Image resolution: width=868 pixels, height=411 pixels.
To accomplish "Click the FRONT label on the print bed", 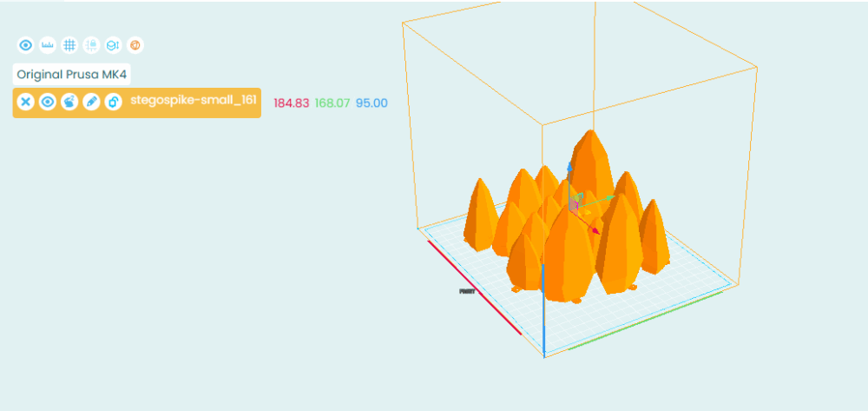I will coord(468,292).
